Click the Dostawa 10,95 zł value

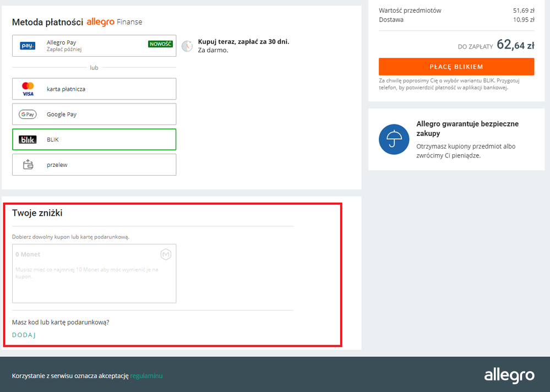click(x=524, y=20)
